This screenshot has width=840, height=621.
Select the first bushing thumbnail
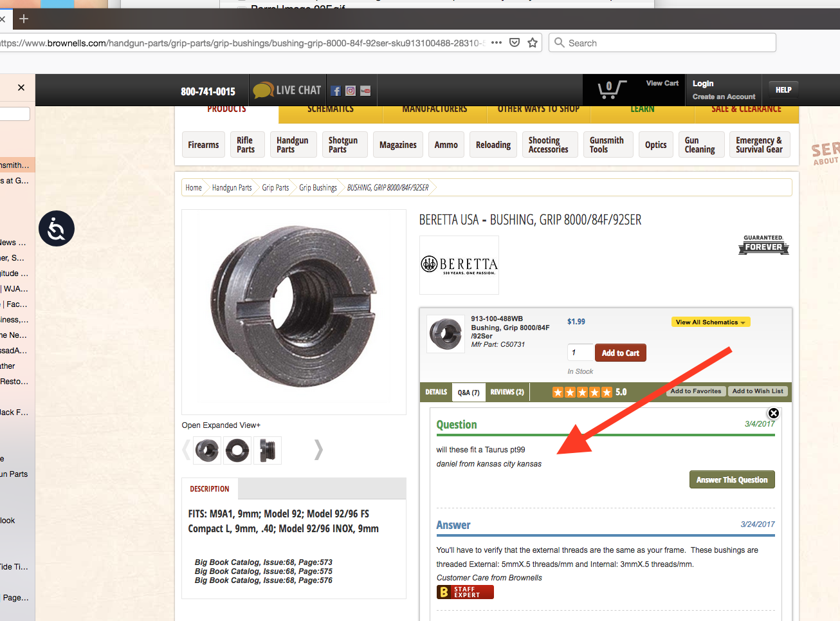pos(207,450)
